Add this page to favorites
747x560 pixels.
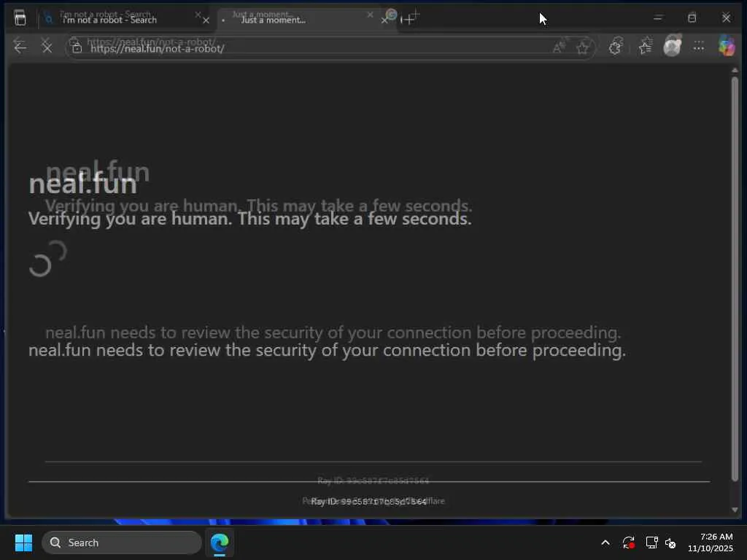tap(582, 47)
